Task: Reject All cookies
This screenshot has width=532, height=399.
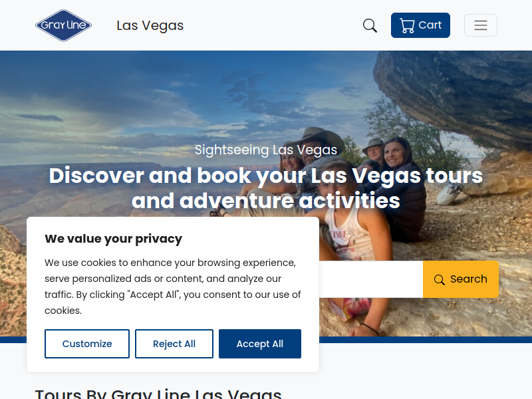Action: [174, 344]
